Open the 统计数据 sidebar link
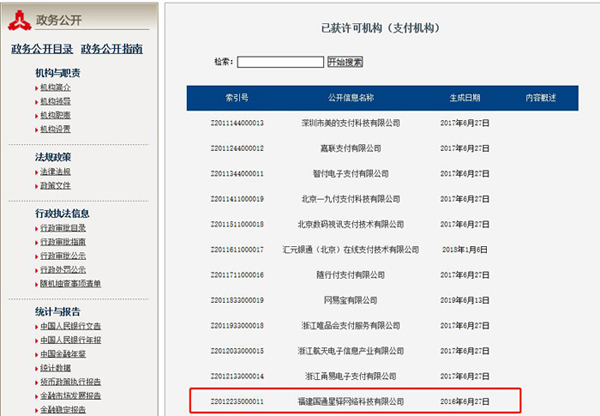The height and width of the screenshot is (416, 600). 55,368
